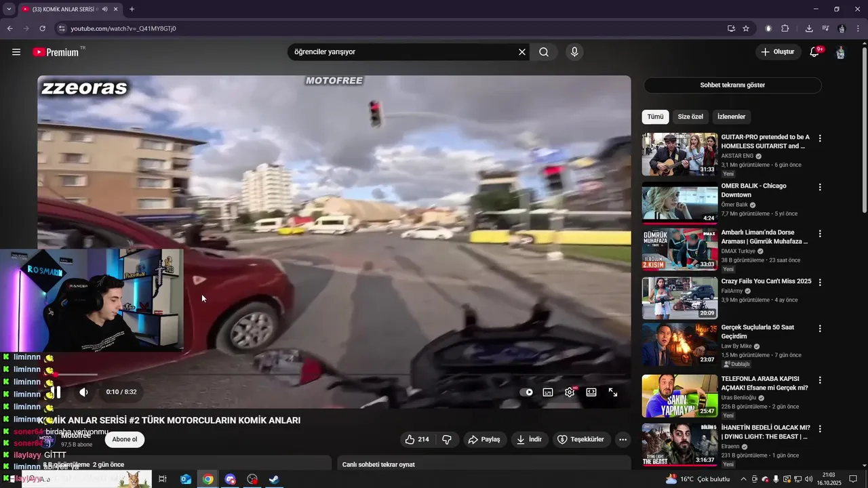Click the Canlı sohbeti tekrar oynat panel
868x488 pixels.
click(484, 464)
